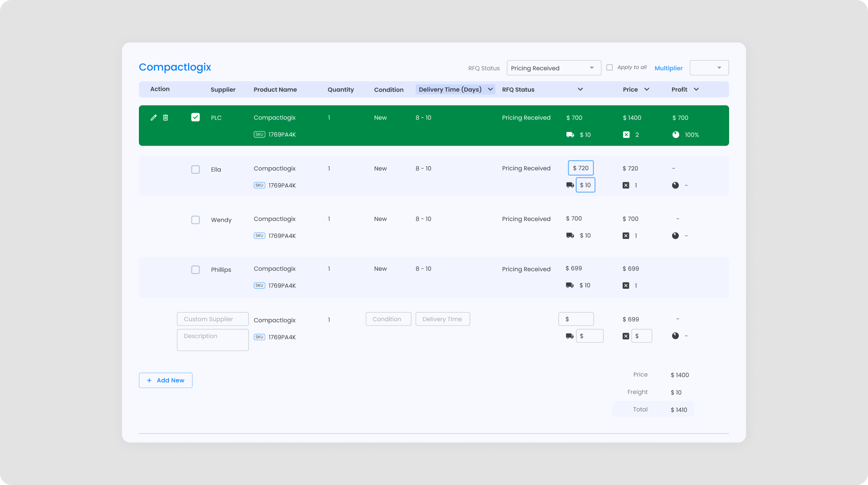Click the Action column header

point(160,89)
